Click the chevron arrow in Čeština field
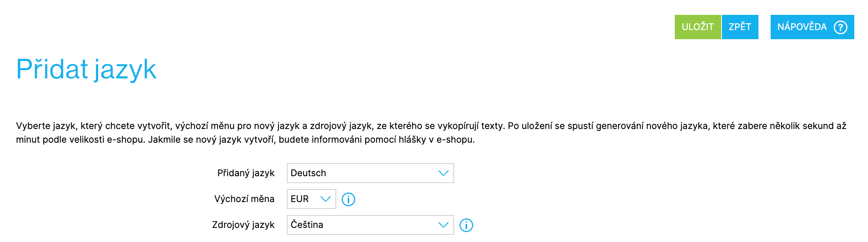The height and width of the screenshot is (242, 868). tap(443, 225)
